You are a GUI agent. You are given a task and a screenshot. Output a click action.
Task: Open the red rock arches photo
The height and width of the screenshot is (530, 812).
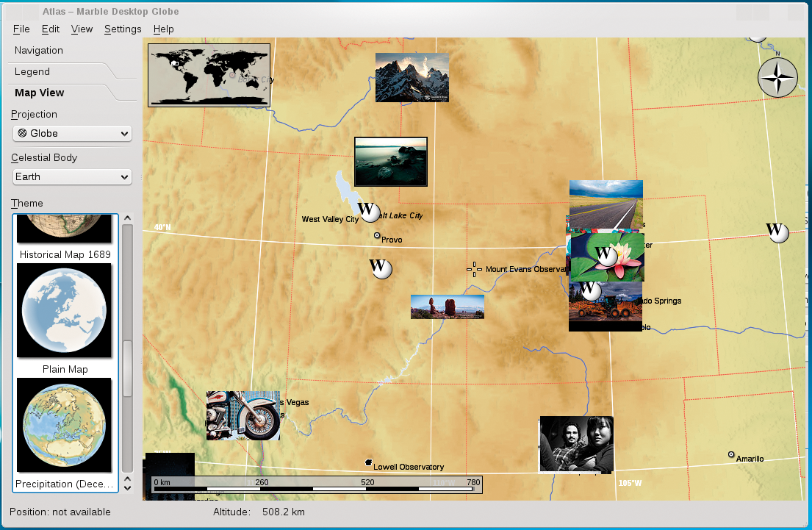(x=448, y=307)
